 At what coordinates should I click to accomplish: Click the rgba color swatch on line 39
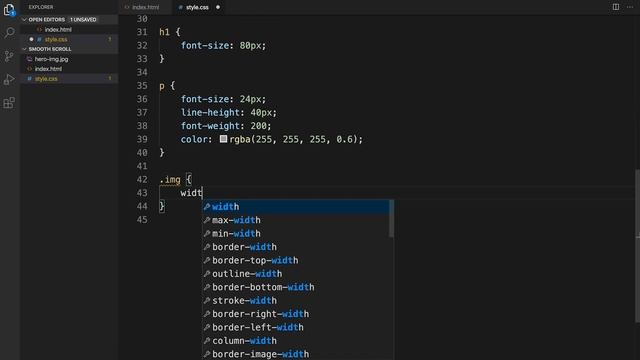(223, 139)
